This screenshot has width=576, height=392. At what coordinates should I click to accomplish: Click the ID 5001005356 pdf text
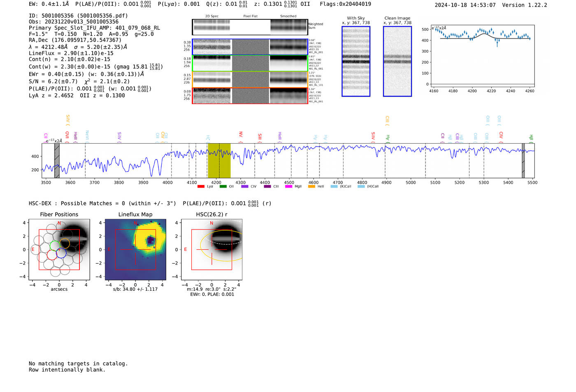(78, 16)
